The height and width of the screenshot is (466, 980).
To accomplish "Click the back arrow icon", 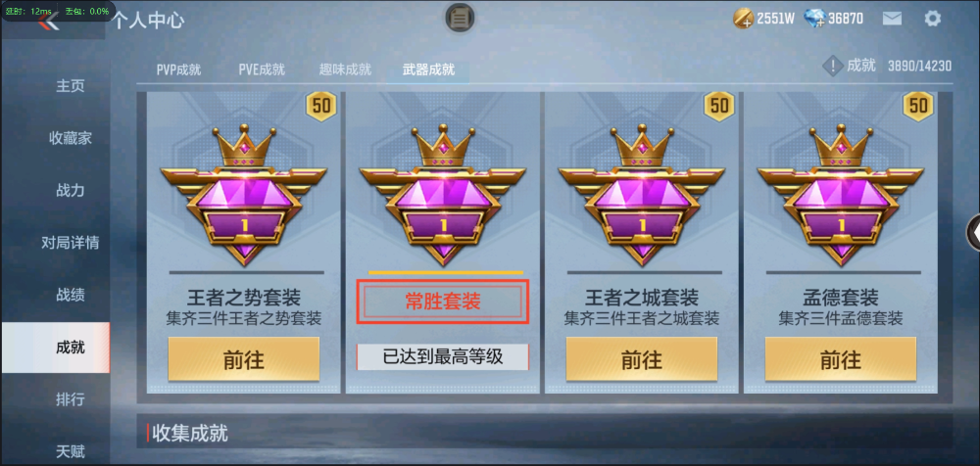I will point(48,23).
